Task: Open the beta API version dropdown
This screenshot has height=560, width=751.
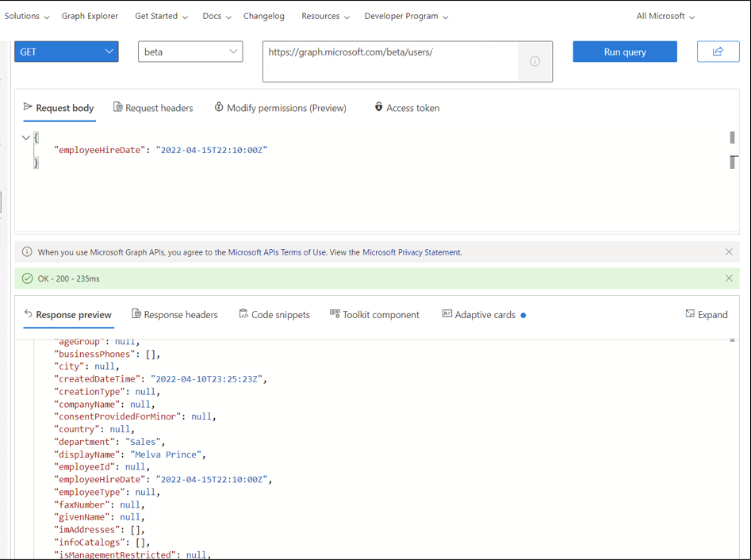Action: click(x=190, y=52)
